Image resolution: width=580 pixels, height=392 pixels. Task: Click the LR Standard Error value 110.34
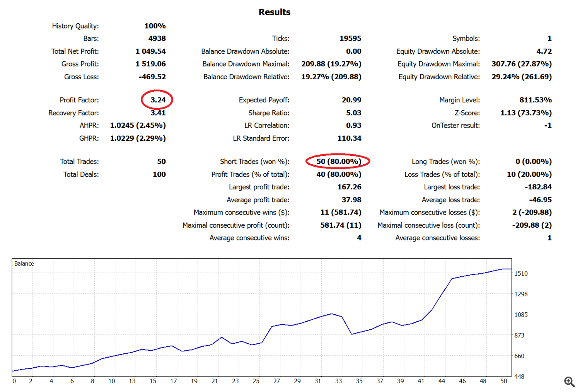pyautogui.click(x=349, y=138)
